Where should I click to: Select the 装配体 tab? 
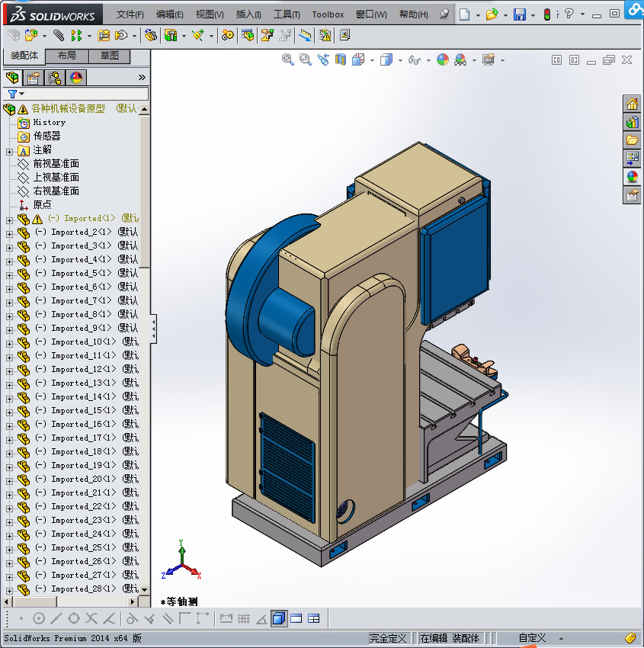tap(24, 56)
